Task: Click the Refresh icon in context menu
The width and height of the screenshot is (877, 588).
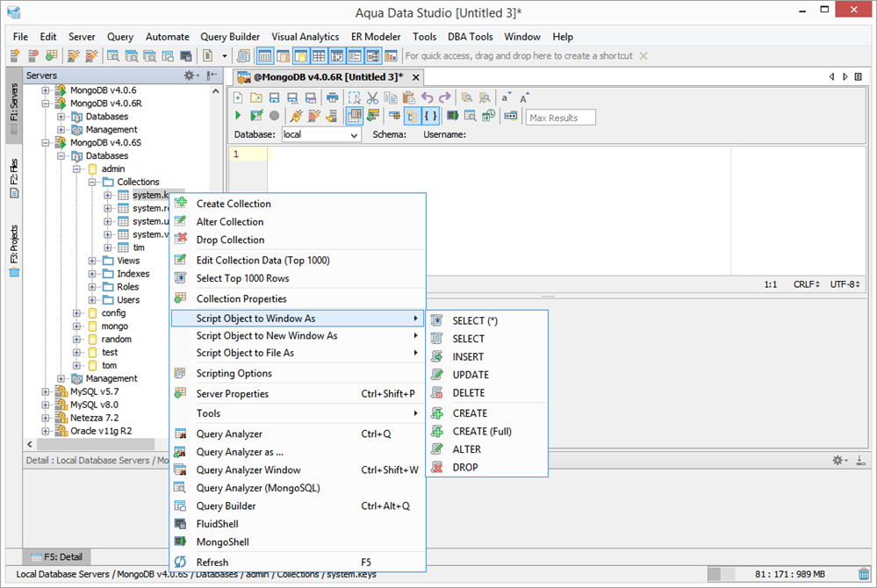Action: (180, 562)
